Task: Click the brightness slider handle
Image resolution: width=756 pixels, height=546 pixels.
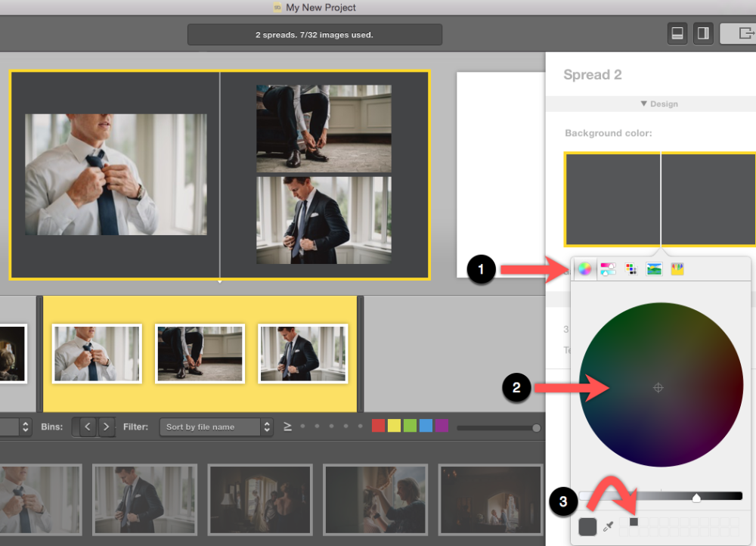Action: [696, 498]
